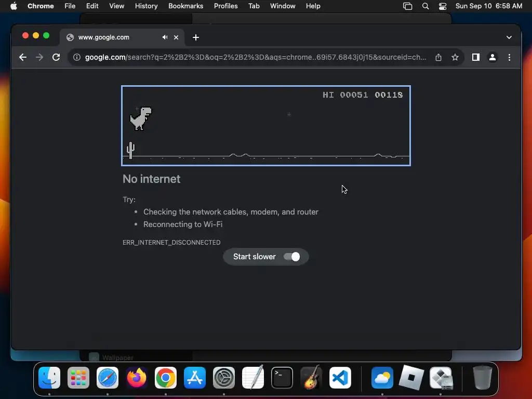Click the date and time clock
The height and width of the screenshot is (399, 532).
488,6
